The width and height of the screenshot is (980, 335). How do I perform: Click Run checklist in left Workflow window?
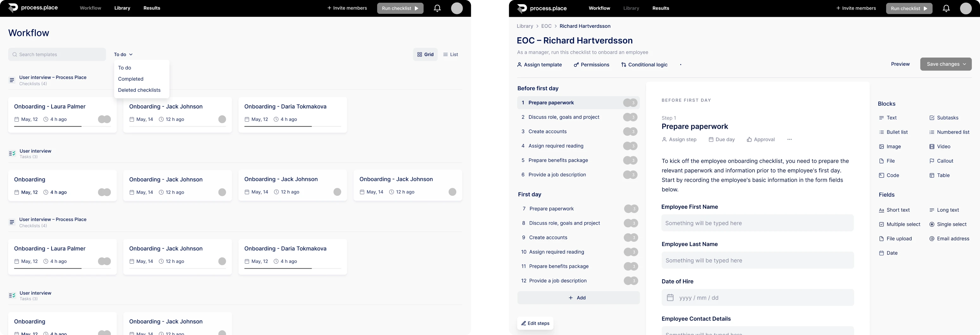point(400,8)
